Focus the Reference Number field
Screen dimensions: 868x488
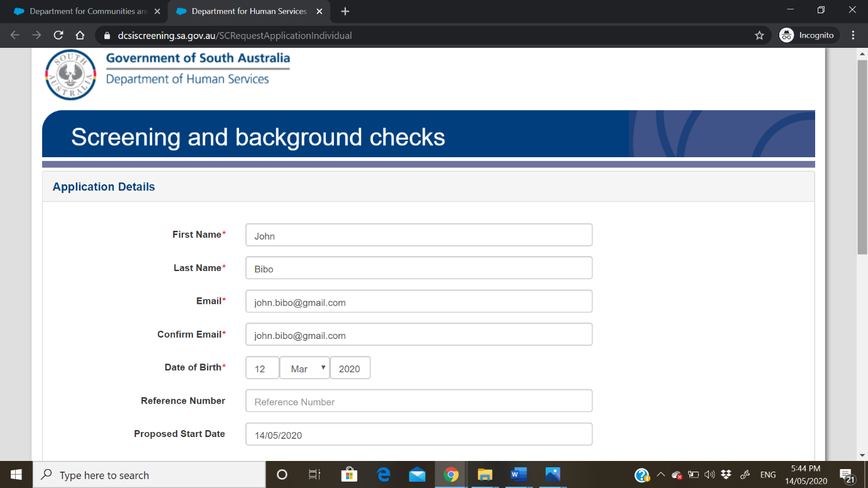pyautogui.click(x=419, y=401)
